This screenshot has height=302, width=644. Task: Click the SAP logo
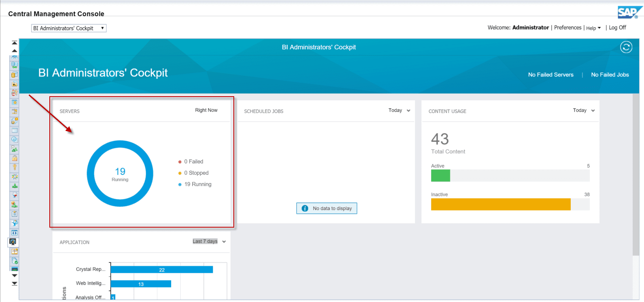630,13
